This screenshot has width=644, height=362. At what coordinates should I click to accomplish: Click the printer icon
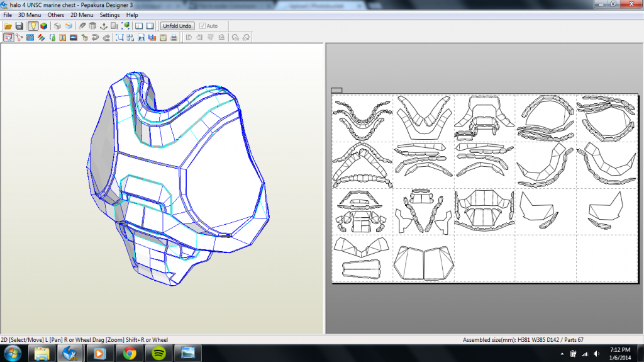point(174,37)
